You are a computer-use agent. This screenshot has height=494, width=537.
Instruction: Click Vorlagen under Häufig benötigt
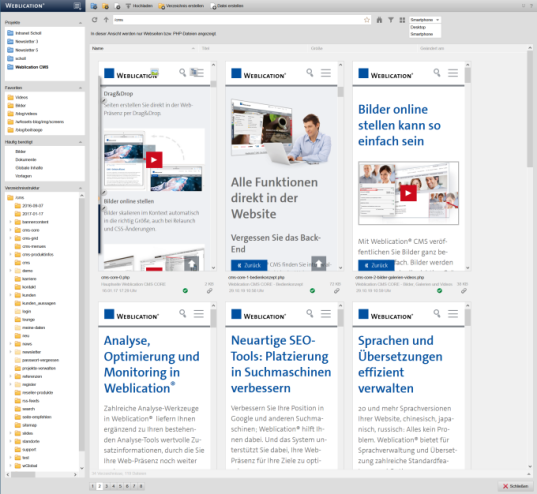pyautogui.click(x=23, y=176)
